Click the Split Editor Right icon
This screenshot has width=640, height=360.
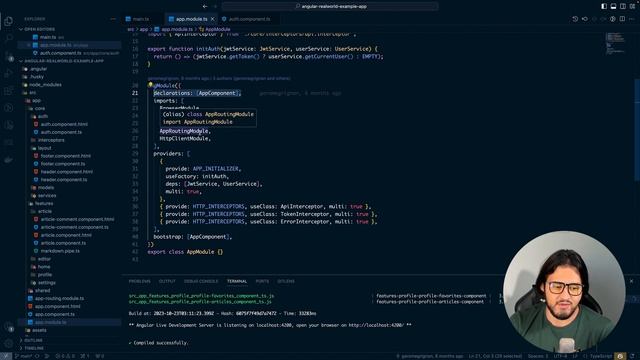click(622, 19)
